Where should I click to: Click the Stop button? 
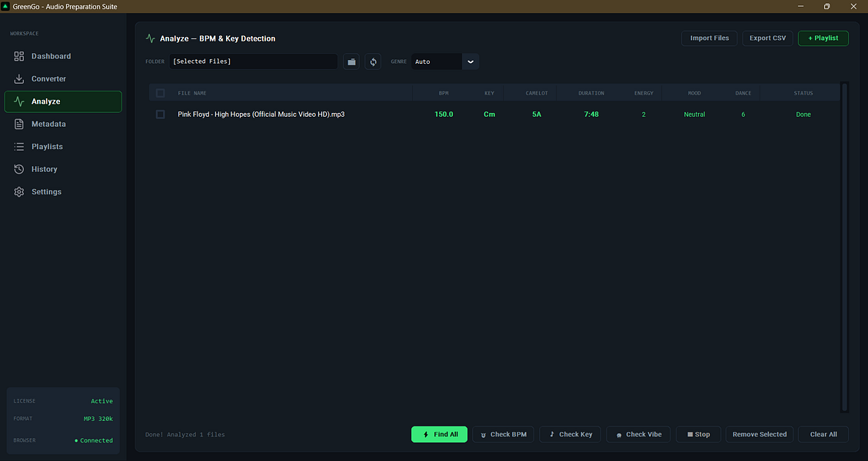(x=699, y=434)
